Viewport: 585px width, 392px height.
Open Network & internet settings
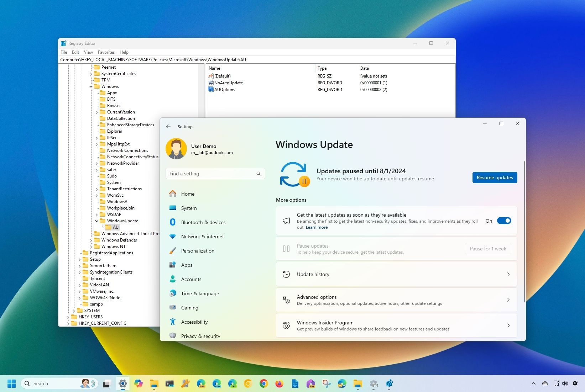click(x=202, y=236)
